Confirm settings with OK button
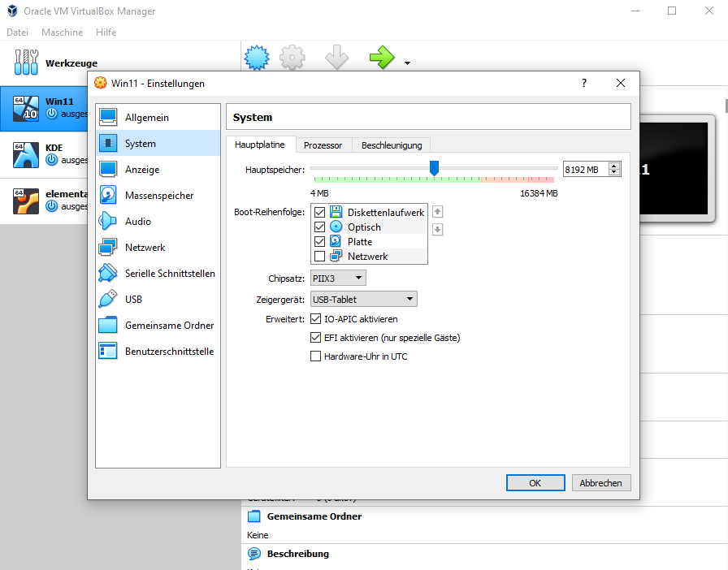Viewport: 728px width, 570px height. (x=535, y=483)
